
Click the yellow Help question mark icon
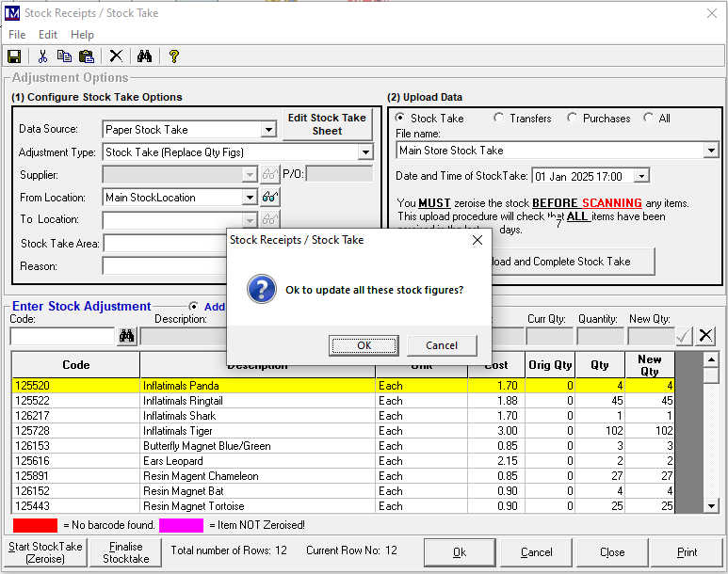tap(173, 56)
